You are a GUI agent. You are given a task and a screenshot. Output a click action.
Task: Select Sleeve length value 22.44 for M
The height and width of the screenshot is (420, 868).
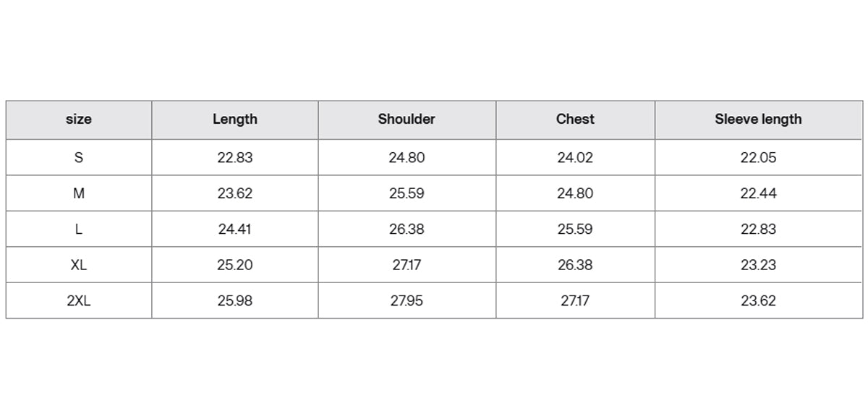[x=758, y=193]
